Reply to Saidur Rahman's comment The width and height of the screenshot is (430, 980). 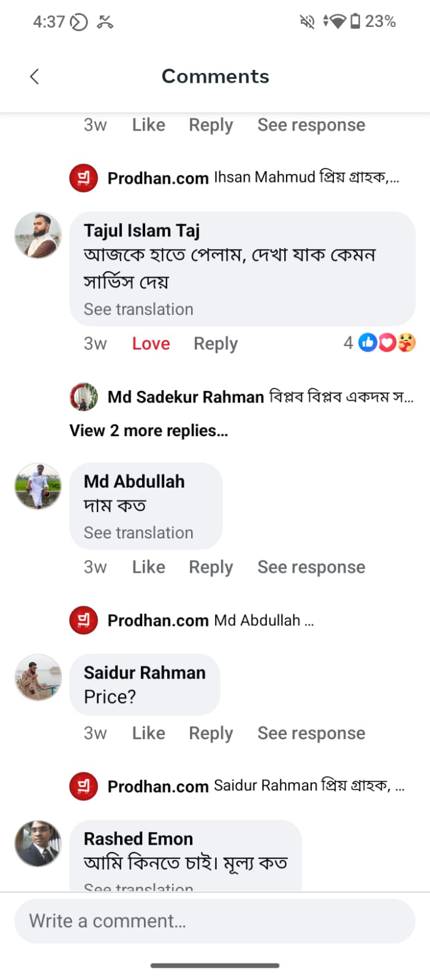pos(211,733)
